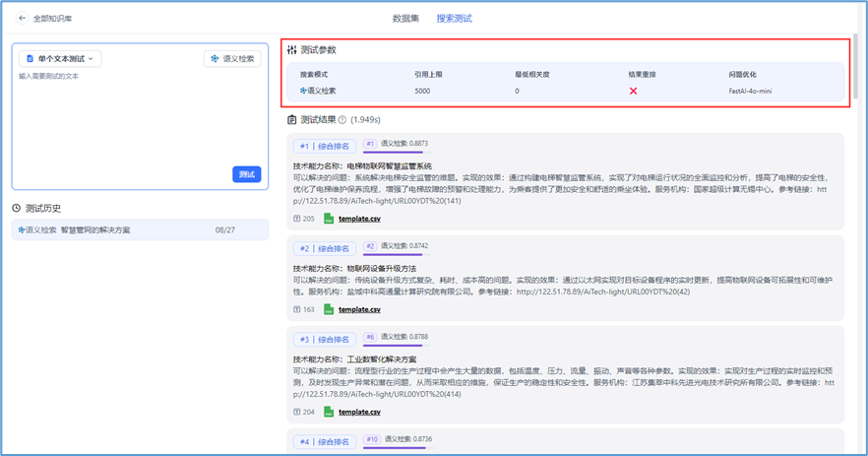Screen dimensions: 868x456
Task: Click the #1 | 综合排名 badge
Action: tap(325, 147)
